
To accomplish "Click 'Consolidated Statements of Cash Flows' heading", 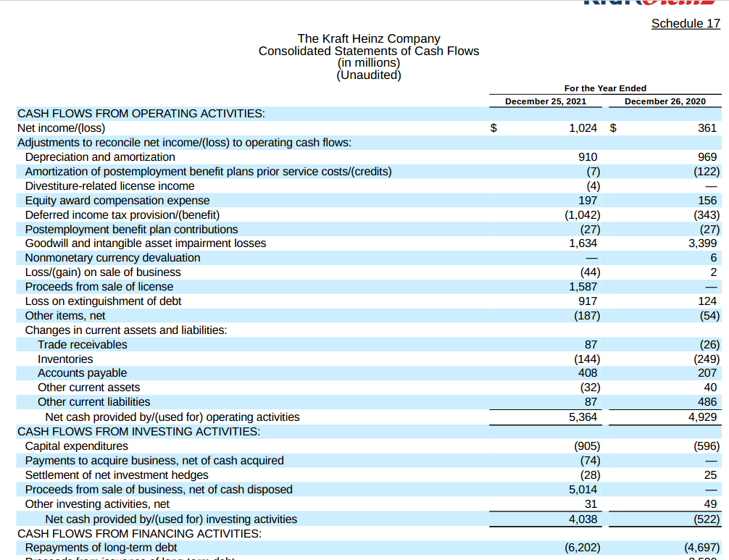I will (x=369, y=51).
